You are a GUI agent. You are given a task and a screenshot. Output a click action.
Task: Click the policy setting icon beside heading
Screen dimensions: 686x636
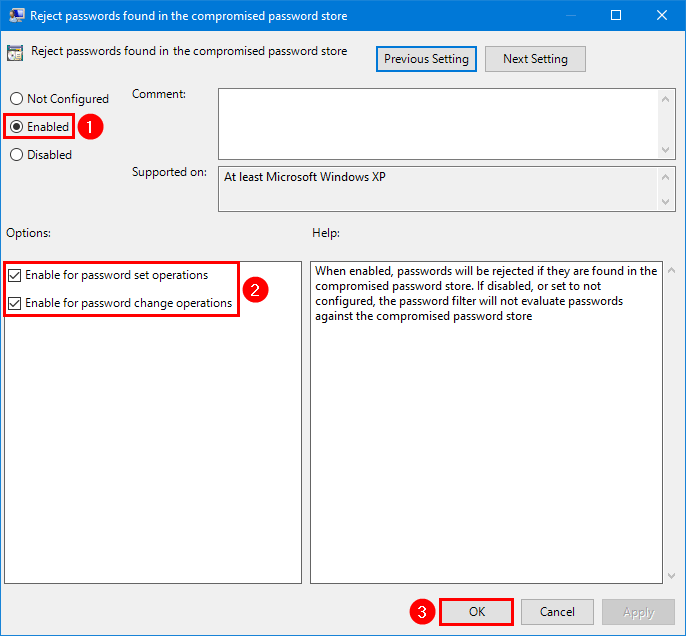15,53
